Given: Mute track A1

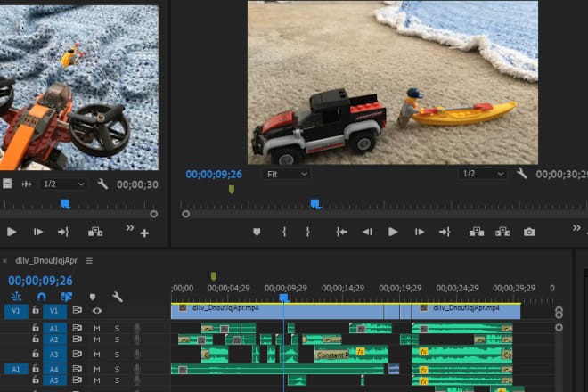Looking at the screenshot, I should click(97, 328).
